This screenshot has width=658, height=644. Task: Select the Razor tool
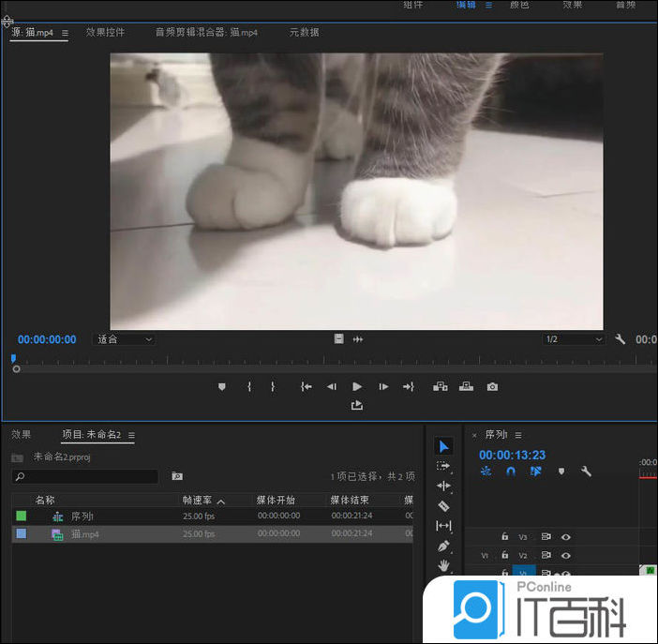pyautogui.click(x=444, y=505)
